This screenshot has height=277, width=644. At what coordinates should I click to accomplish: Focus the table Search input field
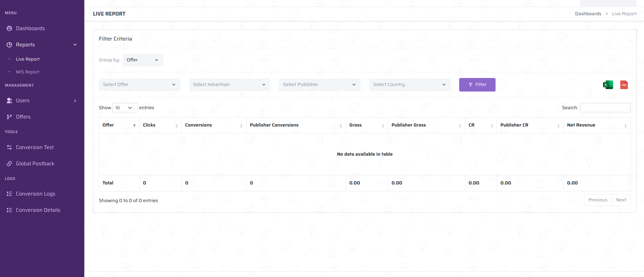[x=605, y=108]
